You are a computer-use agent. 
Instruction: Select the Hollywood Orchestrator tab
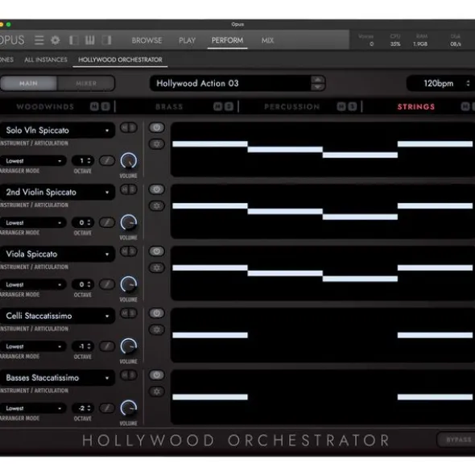click(x=120, y=60)
